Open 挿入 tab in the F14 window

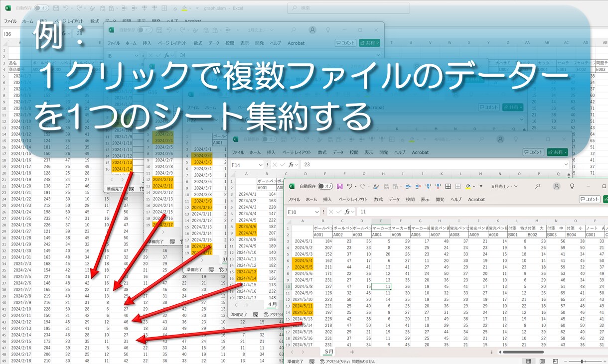[271, 152]
